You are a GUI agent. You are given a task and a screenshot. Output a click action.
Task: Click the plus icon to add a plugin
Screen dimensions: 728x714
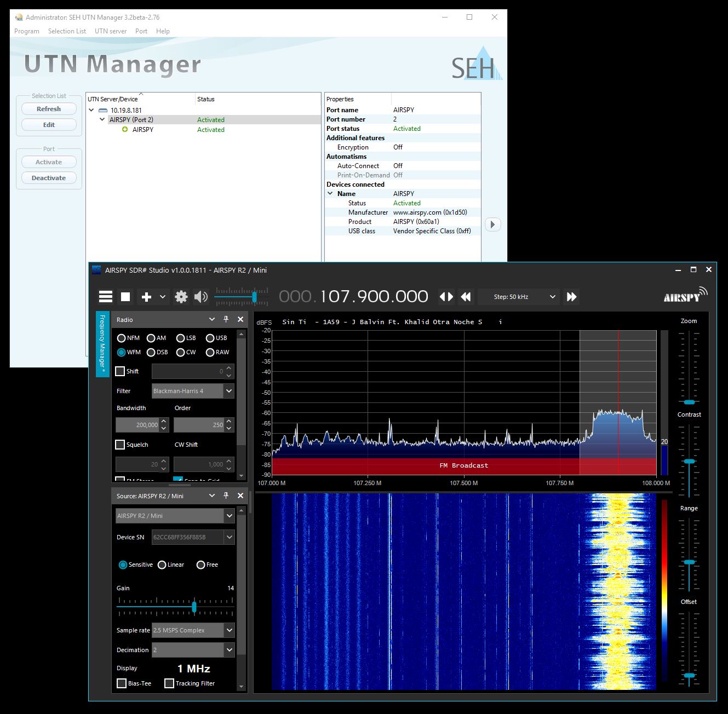pos(146,297)
